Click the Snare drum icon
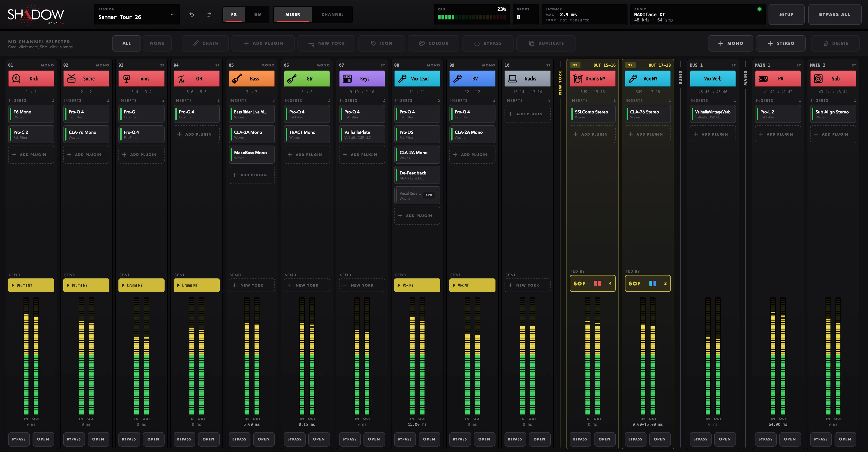Image resolution: width=868 pixels, height=452 pixels. [71, 78]
